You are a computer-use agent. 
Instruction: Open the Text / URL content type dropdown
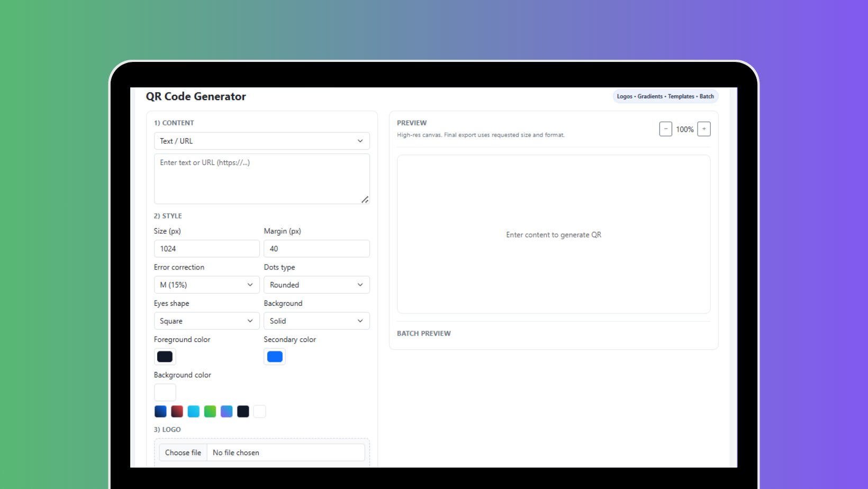click(x=261, y=141)
